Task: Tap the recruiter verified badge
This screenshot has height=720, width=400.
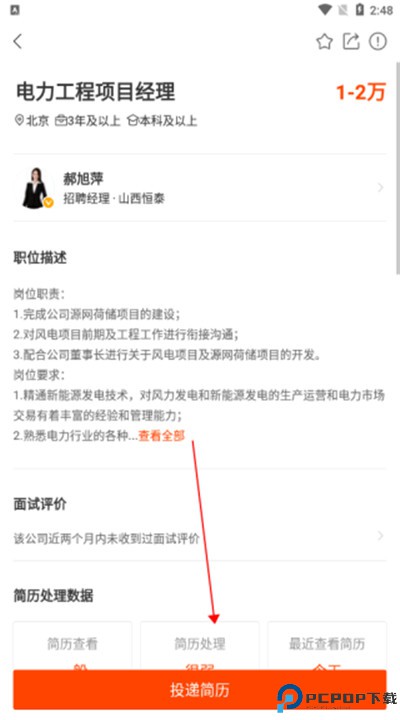Action: [48, 202]
